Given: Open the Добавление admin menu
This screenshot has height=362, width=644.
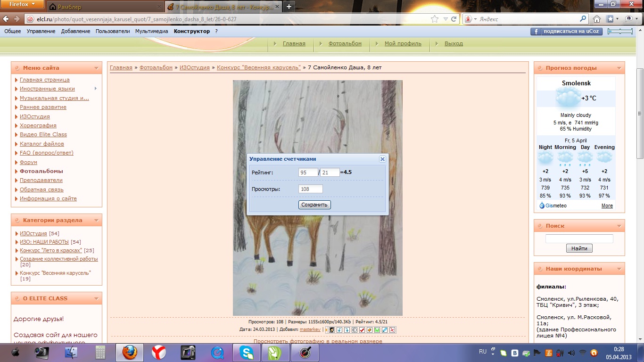Looking at the screenshot, I should point(75,31).
